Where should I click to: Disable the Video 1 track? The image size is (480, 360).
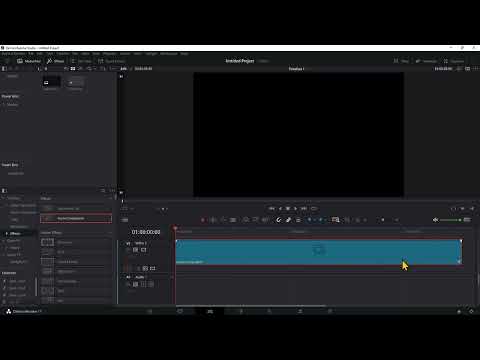coord(144,250)
